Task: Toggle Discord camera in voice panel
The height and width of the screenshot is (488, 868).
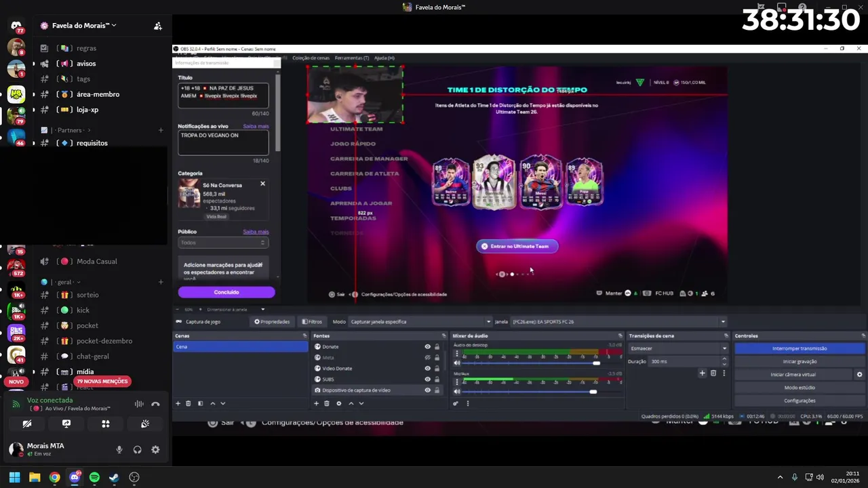Action: (27, 424)
